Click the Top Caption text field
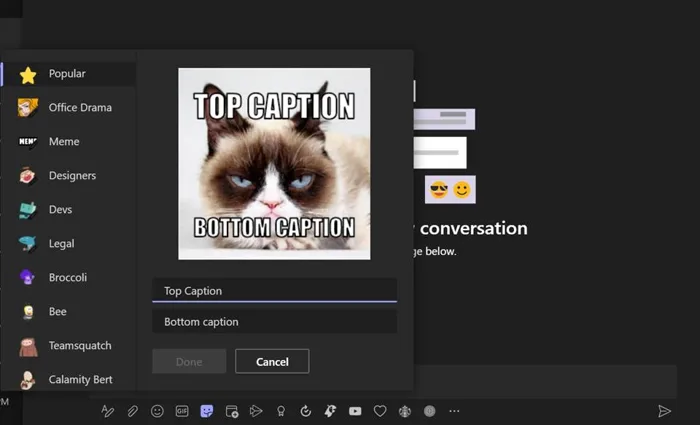 275,291
